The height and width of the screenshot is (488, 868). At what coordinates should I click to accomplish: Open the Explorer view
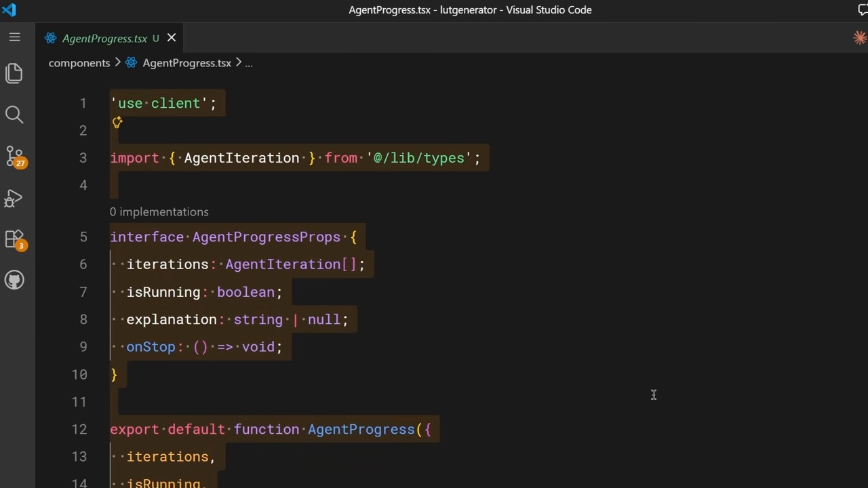tap(14, 73)
